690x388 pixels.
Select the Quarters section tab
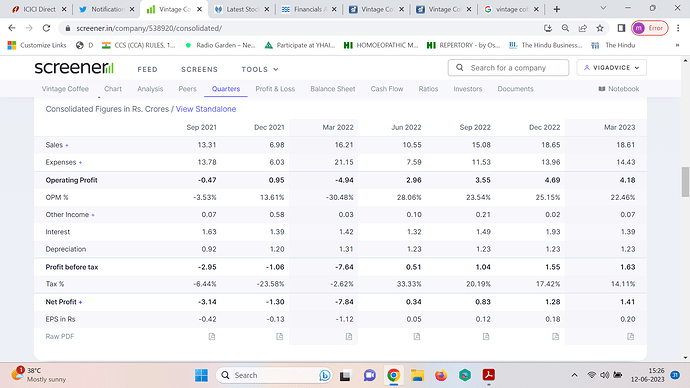(x=226, y=89)
